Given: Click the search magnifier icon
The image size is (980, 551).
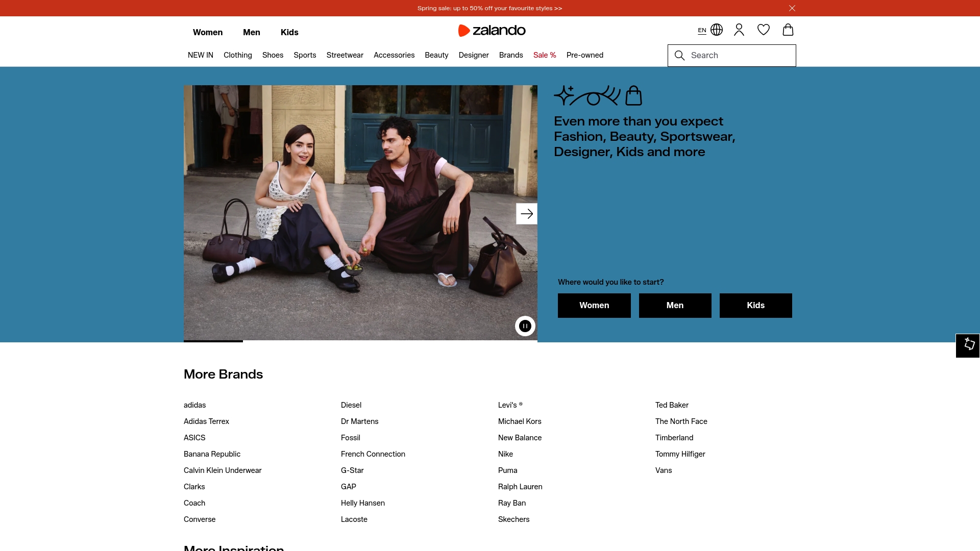Looking at the screenshot, I should (x=679, y=56).
